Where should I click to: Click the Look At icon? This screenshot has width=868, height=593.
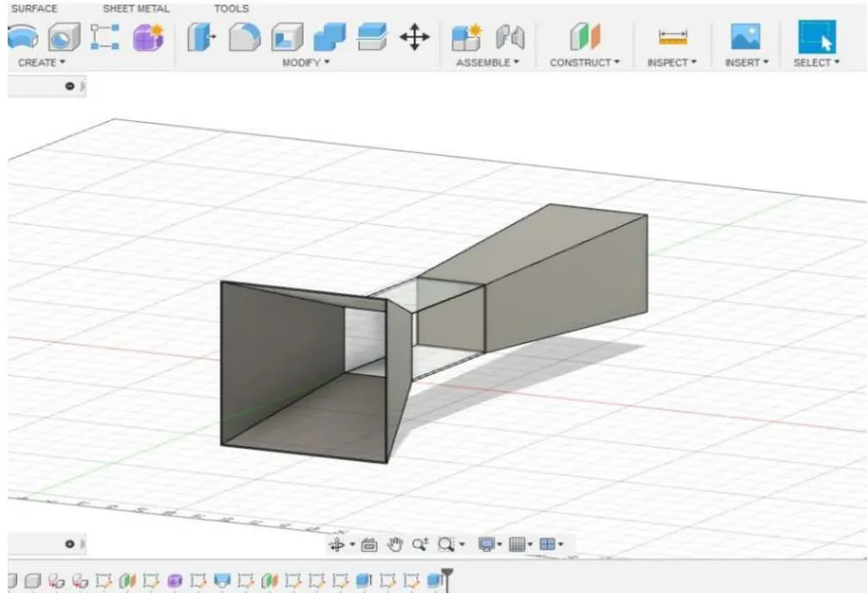coord(369,545)
